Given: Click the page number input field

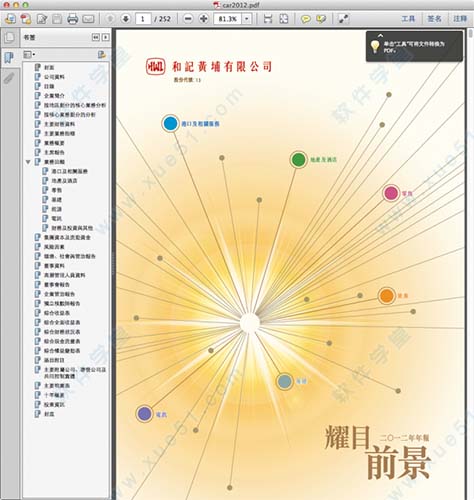Looking at the screenshot, I should [144, 19].
